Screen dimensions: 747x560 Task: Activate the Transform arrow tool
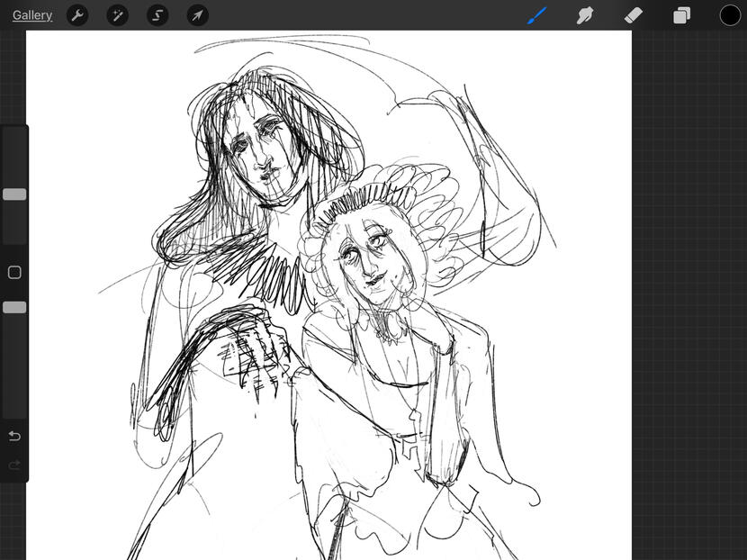coord(197,15)
